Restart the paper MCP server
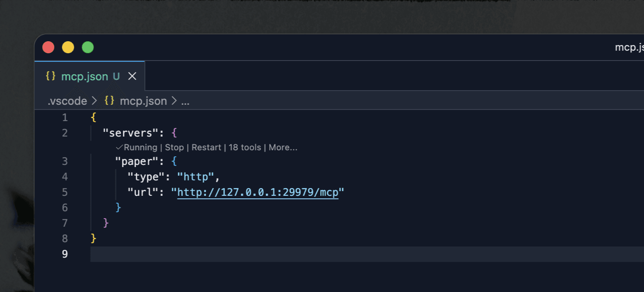644x292 pixels. point(206,147)
